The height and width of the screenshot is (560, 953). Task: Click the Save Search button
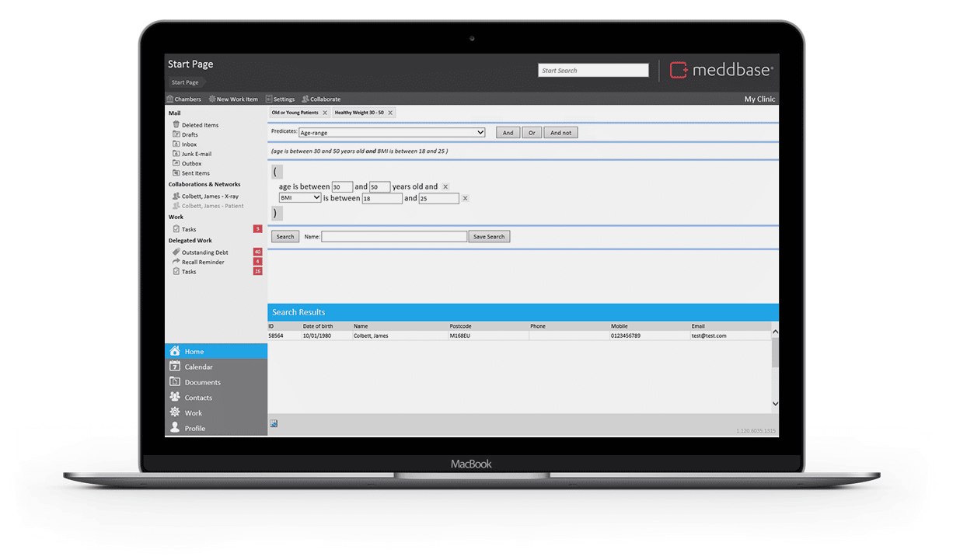pyautogui.click(x=489, y=237)
